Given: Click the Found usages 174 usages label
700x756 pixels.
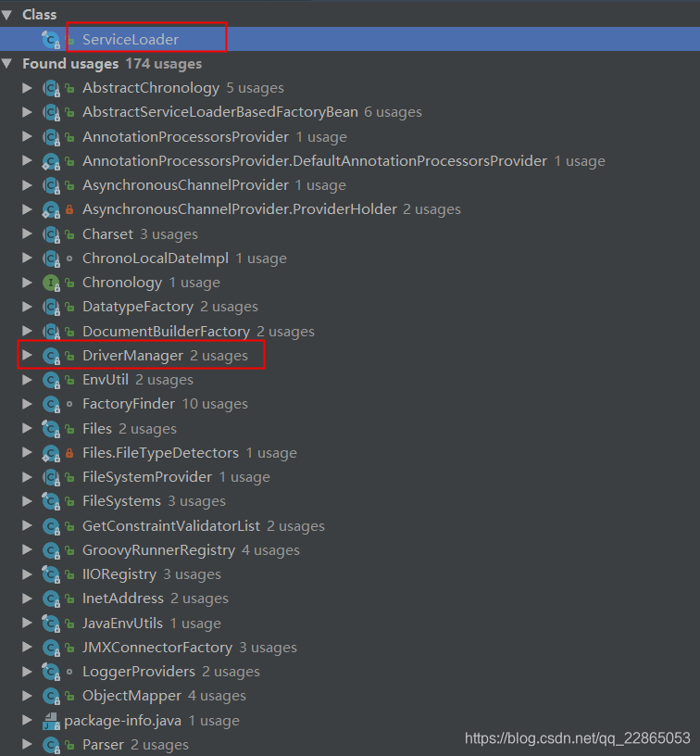Looking at the screenshot, I should [112, 64].
